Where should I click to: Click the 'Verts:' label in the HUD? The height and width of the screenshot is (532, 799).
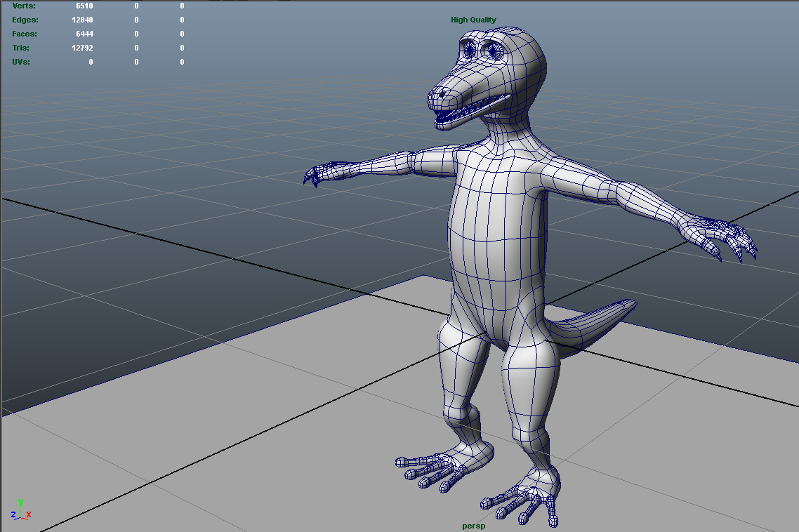24,6
